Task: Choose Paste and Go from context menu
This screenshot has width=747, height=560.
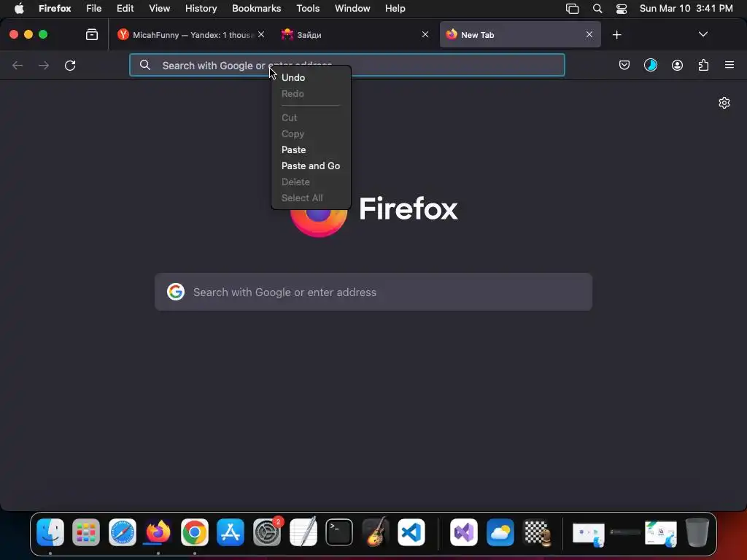Action: point(311,166)
